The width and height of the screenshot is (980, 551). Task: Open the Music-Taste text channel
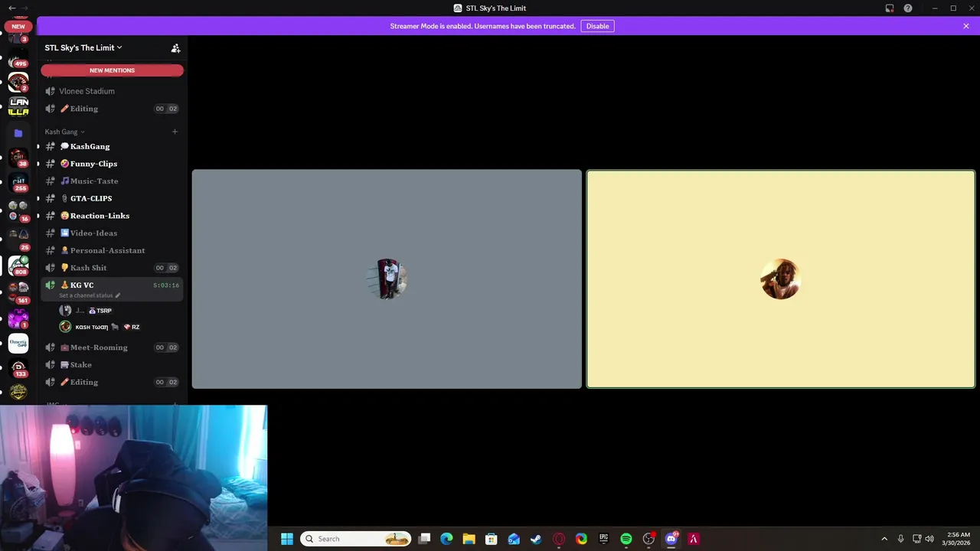(112, 181)
